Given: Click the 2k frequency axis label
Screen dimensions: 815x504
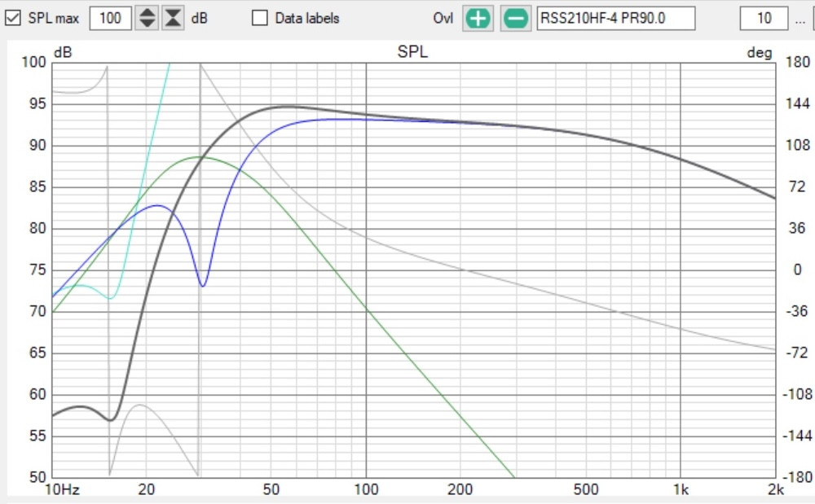Looking at the screenshot, I should [x=776, y=489].
